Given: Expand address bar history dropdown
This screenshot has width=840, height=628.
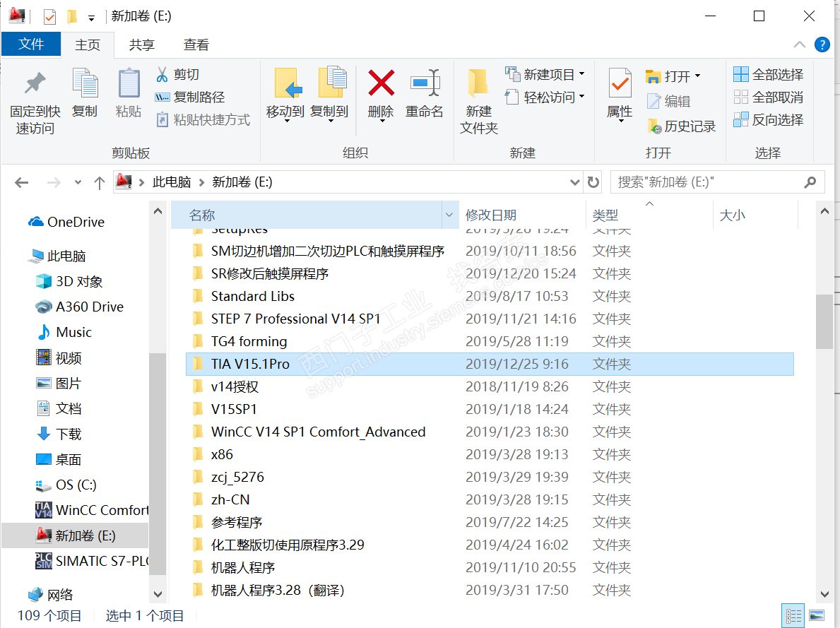Looking at the screenshot, I should pyautogui.click(x=575, y=182).
